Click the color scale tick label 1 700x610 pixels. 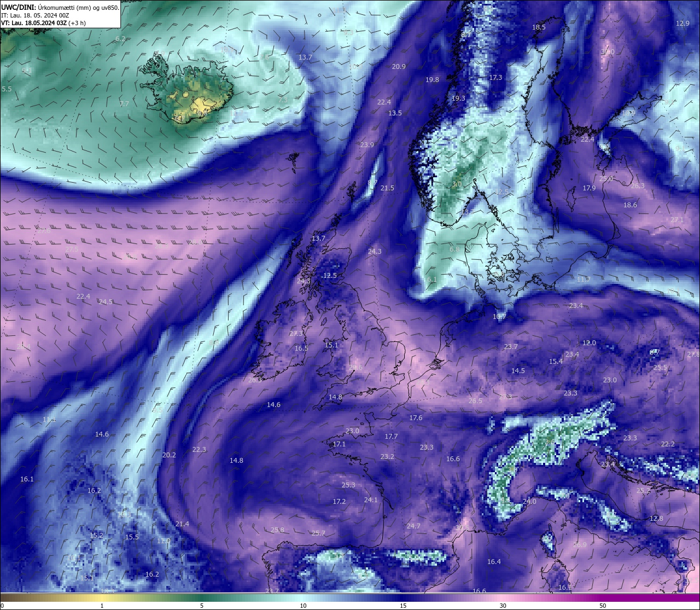click(102, 606)
